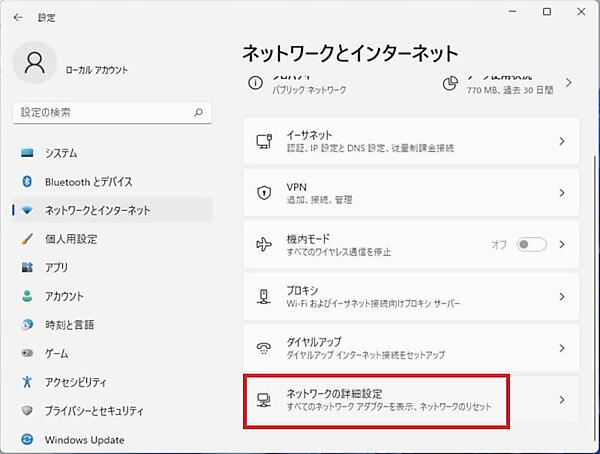
Task: Click the back arrow in Settings
Action: [x=18, y=18]
